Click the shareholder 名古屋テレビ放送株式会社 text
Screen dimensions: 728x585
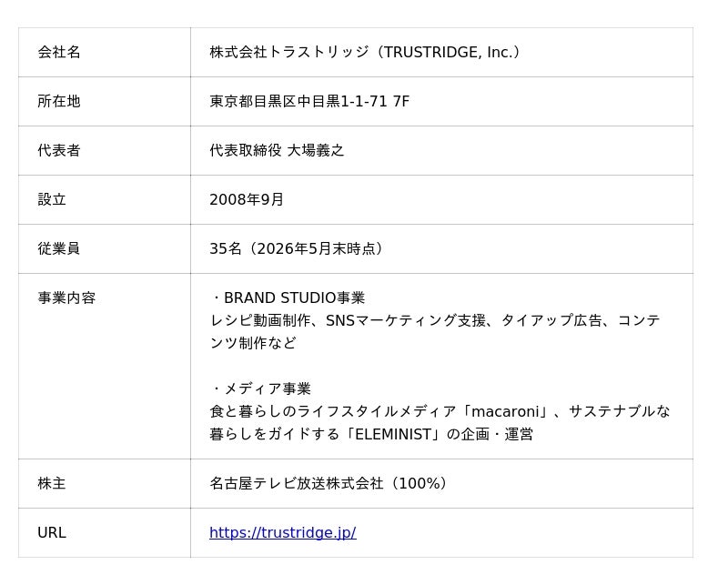[297, 483]
